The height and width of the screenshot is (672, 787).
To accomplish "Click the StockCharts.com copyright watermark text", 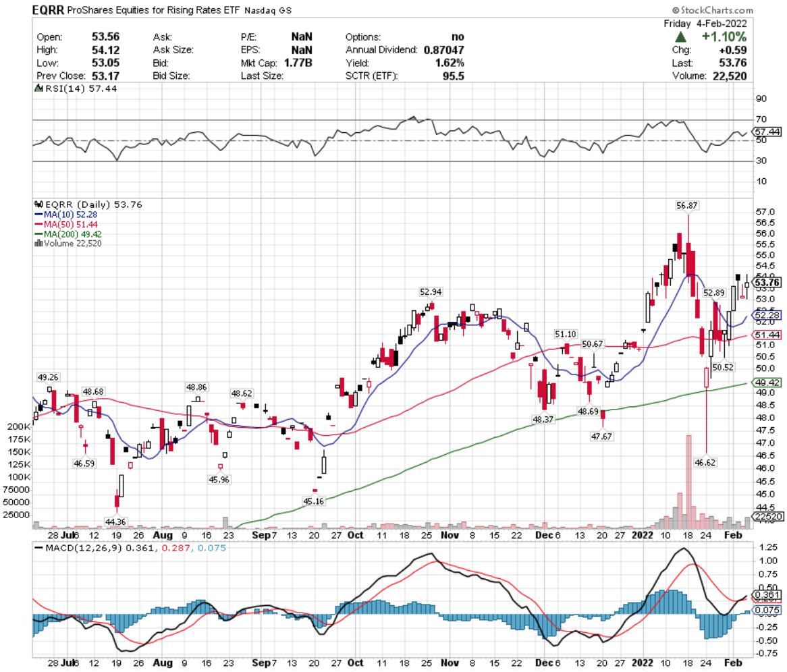I will coord(713,10).
